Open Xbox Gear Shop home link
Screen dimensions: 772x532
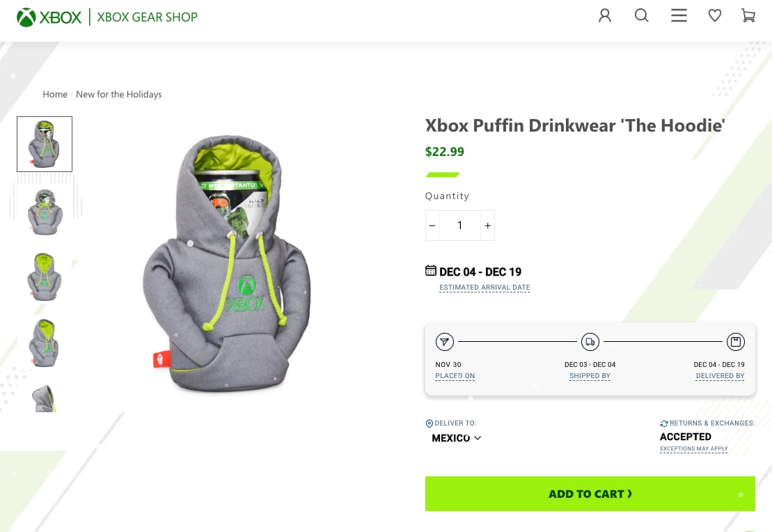148,17
